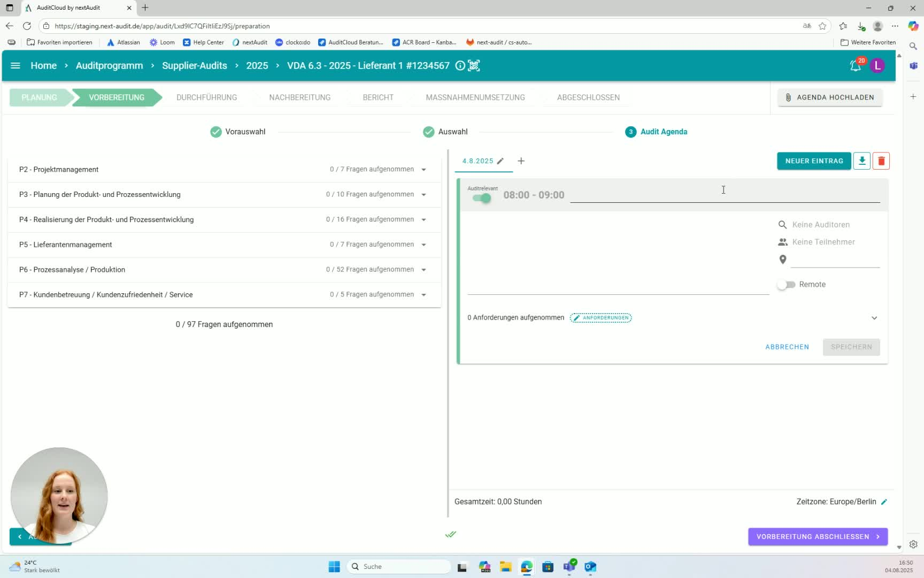This screenshot has width=924, height=578.
Task: Delete agenda with red trash icon
Action: (881, 161)
